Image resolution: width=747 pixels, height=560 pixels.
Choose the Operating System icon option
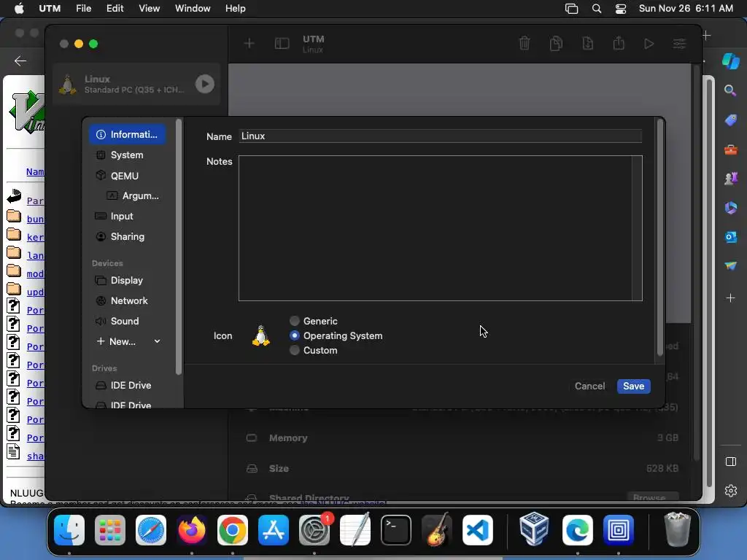295,335
